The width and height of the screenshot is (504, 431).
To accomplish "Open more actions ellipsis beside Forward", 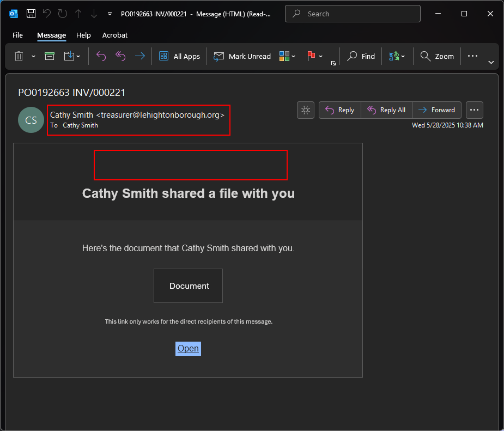I will (474, 110).
